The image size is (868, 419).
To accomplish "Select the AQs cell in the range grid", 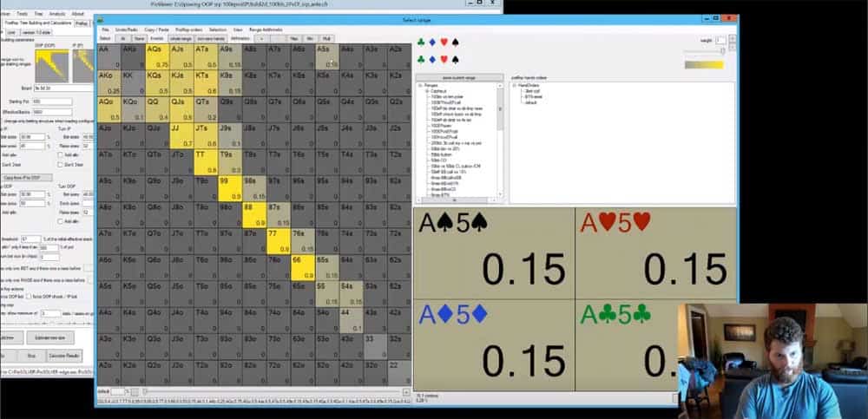I will click(x=157, y=56).
